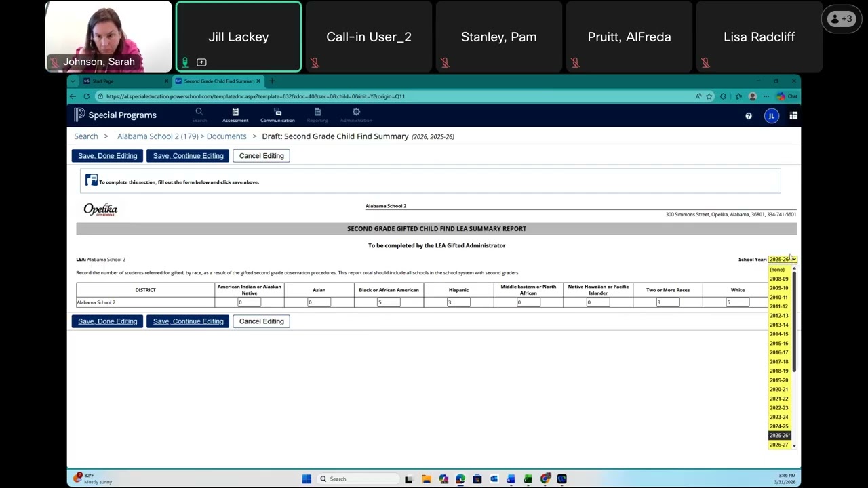Choose 2012-13 from the School Year list
This screenshot has height=488, width=868.
pyautogui.click(x=780, y=316)
